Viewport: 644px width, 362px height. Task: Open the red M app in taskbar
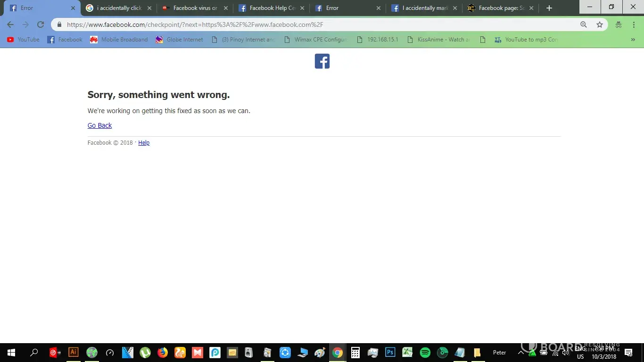point(198,353)
